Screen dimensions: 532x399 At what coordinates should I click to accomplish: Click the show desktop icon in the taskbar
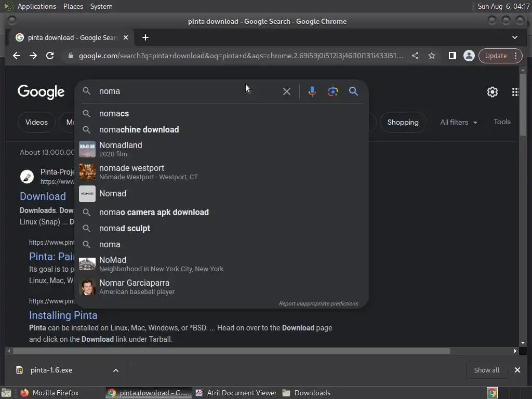(6, 393)
